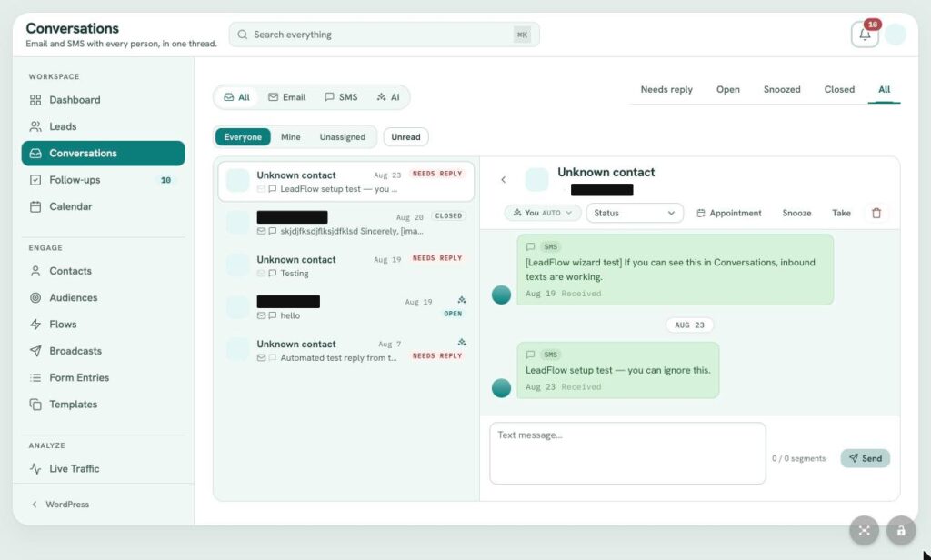Screen dimensions: 931x560
Task: Click the red trash delete icon
Action: [x=876, y=213]
